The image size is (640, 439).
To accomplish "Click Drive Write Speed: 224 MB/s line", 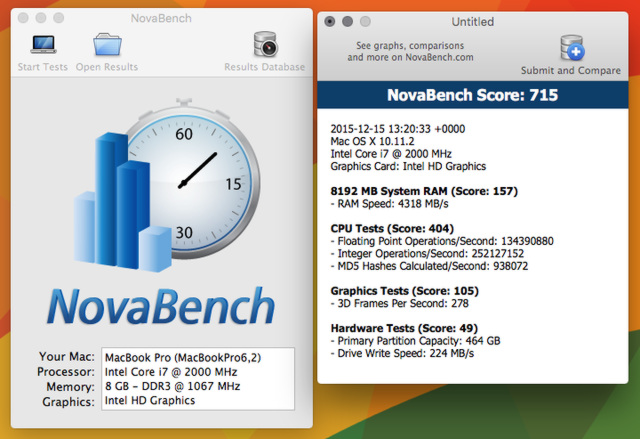I will (x=402, y=353).
